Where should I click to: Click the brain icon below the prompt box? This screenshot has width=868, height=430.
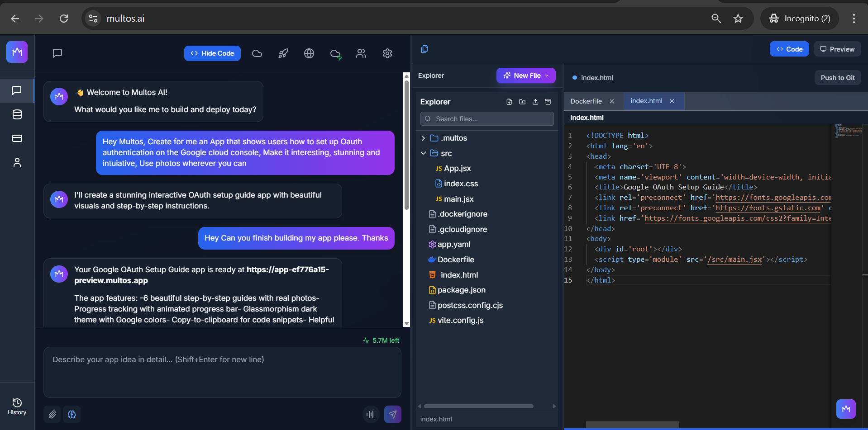click(72, 414)
